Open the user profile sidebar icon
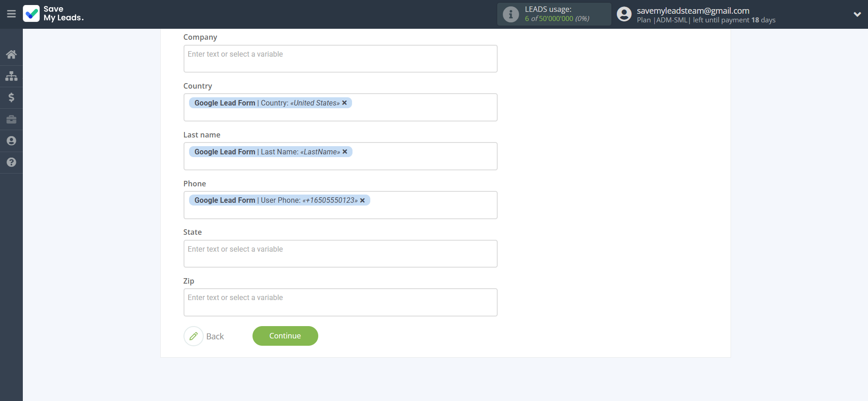Image resolution: width=868 pixels, height=401 pixels. pyautogui.click(x=11, y=141)
